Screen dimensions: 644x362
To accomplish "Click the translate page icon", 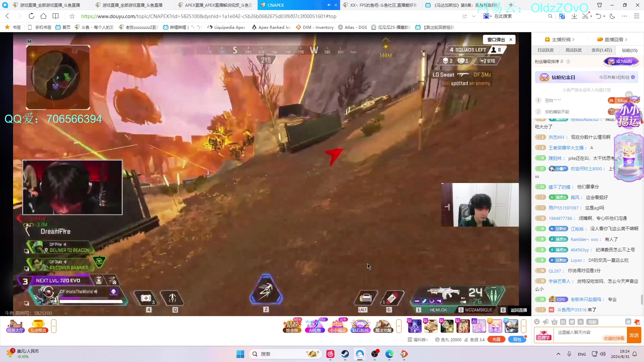I will tap(562, 16).
